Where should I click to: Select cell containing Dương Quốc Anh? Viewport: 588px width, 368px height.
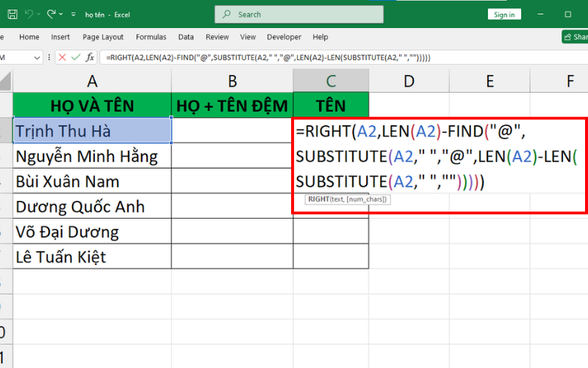pos(92,206)
